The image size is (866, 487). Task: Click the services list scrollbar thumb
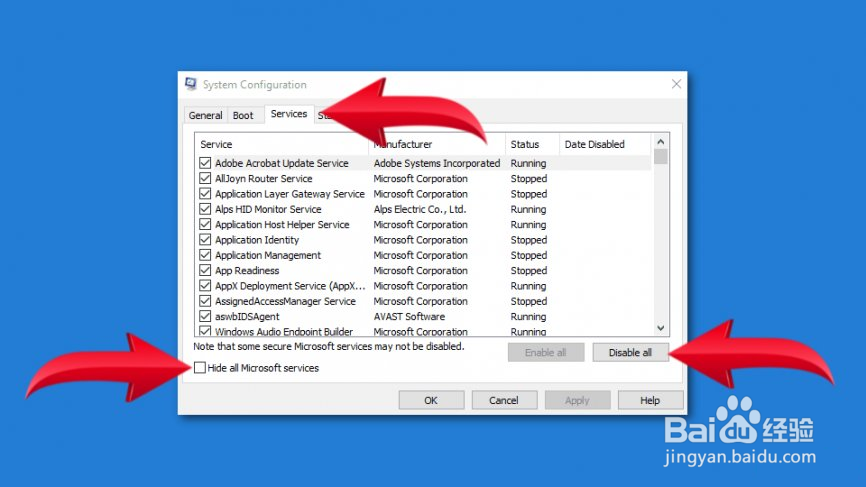661,156
